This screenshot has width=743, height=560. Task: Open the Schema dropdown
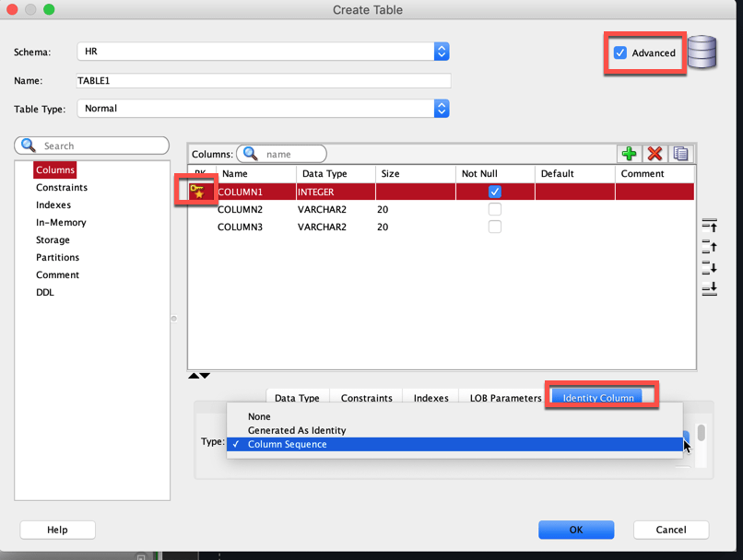[x=442, y=52]
